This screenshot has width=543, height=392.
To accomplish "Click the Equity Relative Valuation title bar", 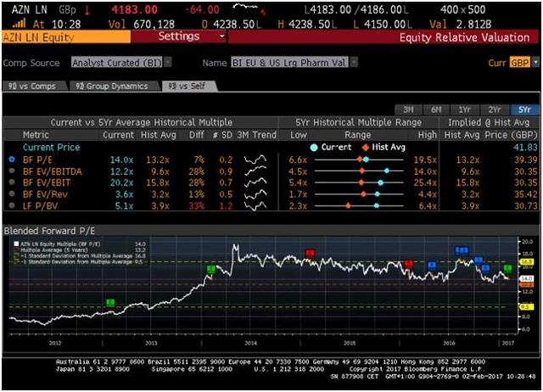I will (383, 37).
